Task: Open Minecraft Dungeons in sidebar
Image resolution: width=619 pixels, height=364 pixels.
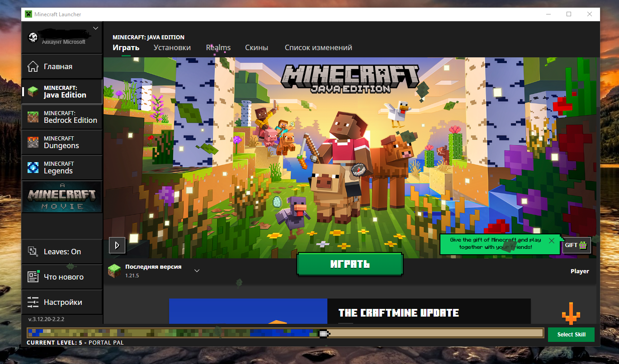Action: click(x=62, y=142)
